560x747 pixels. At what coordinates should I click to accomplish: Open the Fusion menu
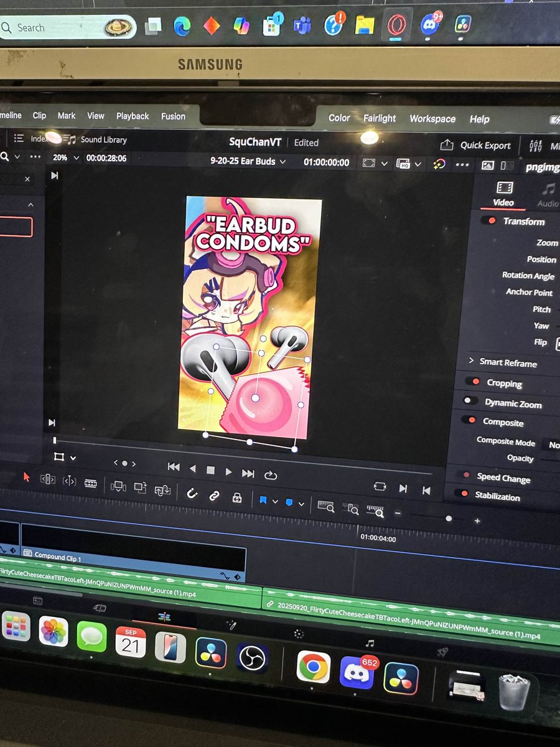pyautogui.click(x=173, y=116)
